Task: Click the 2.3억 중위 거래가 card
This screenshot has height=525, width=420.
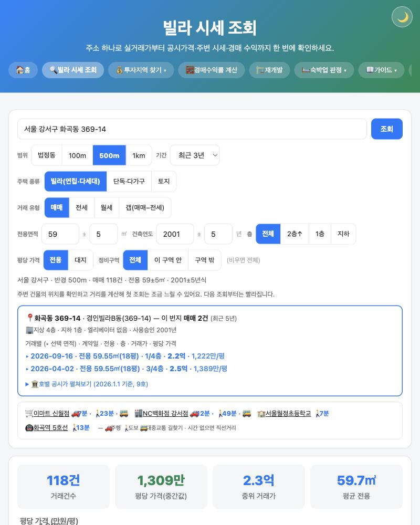Action: pyautogui.click(x=259, y=487)
